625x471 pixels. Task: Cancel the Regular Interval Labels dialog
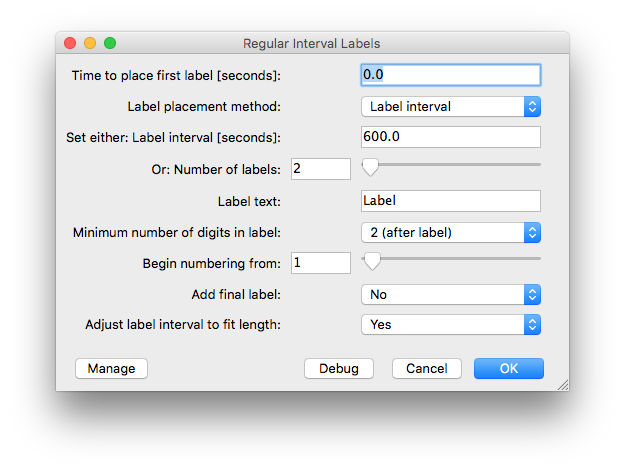(426, 368)
